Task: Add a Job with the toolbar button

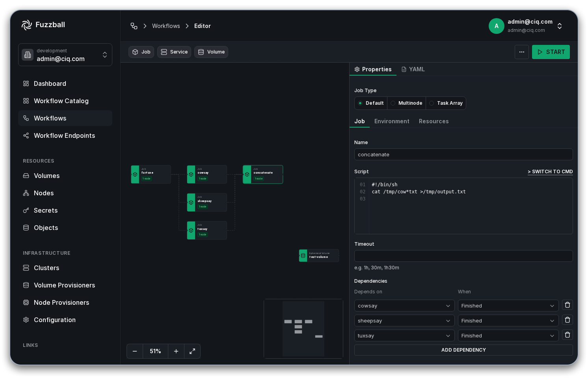Action: (x=141, y=52)
